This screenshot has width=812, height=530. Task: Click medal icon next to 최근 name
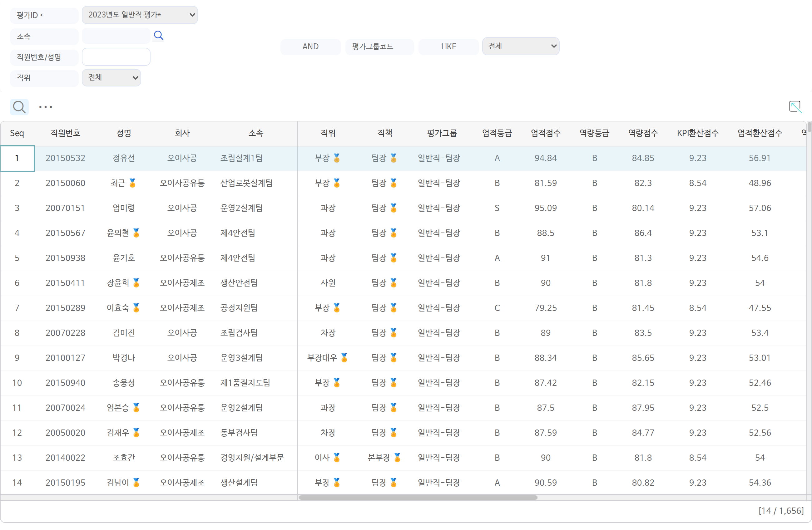click(132, 183)
